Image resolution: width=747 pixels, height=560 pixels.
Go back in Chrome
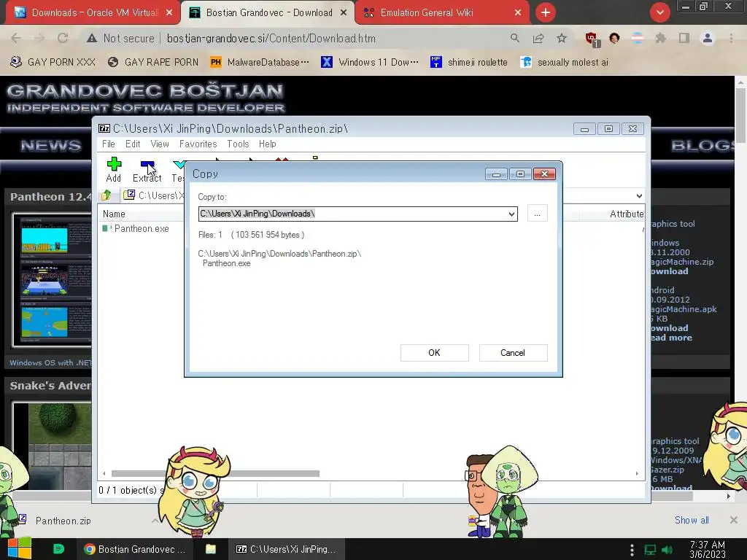(16, 38)
